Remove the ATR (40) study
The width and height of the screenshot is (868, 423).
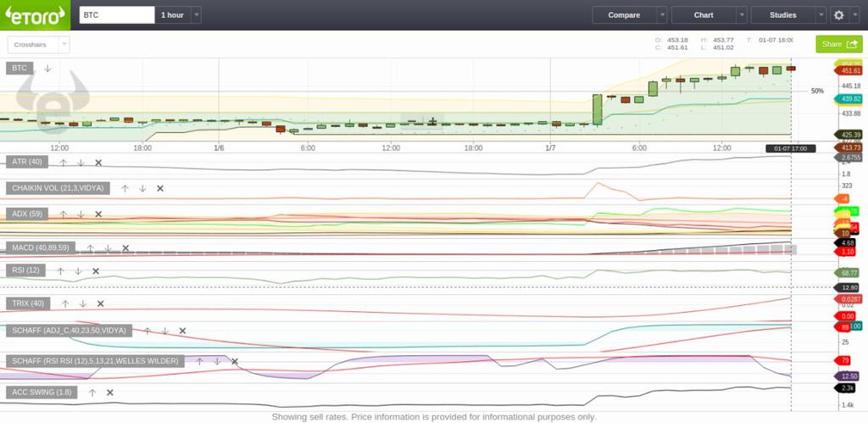point(98,162)
